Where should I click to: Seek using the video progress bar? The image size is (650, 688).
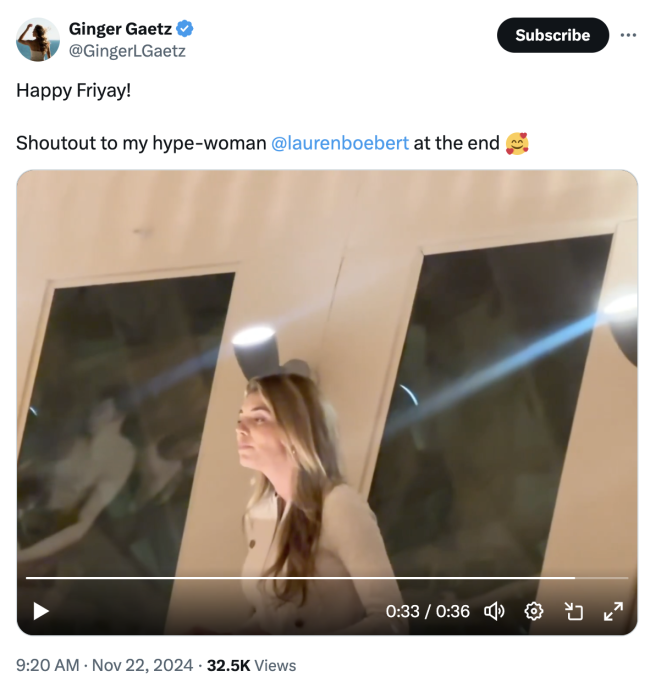pyautogui.click(x=300, y=578)
